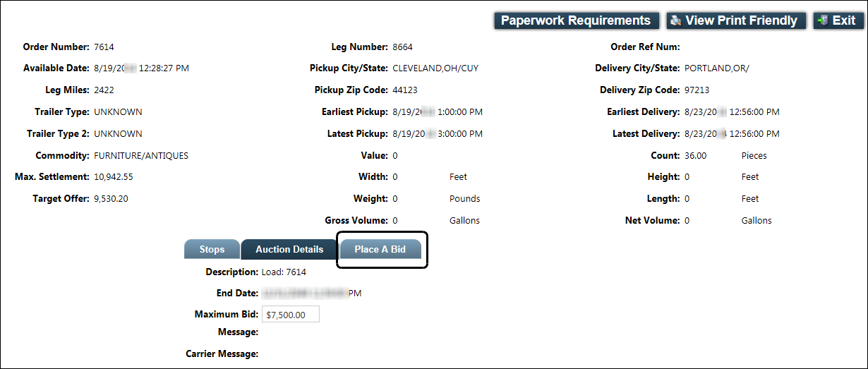Click the Trailer Type 2 UNKNOWN value
This screenshot has width=868, height=369.
[x=118, y=134]
